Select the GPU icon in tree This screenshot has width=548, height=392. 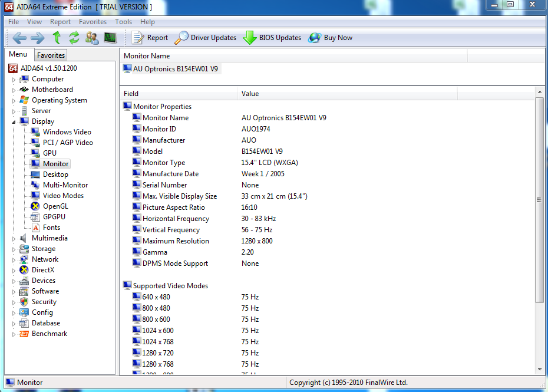pos(35,153)
